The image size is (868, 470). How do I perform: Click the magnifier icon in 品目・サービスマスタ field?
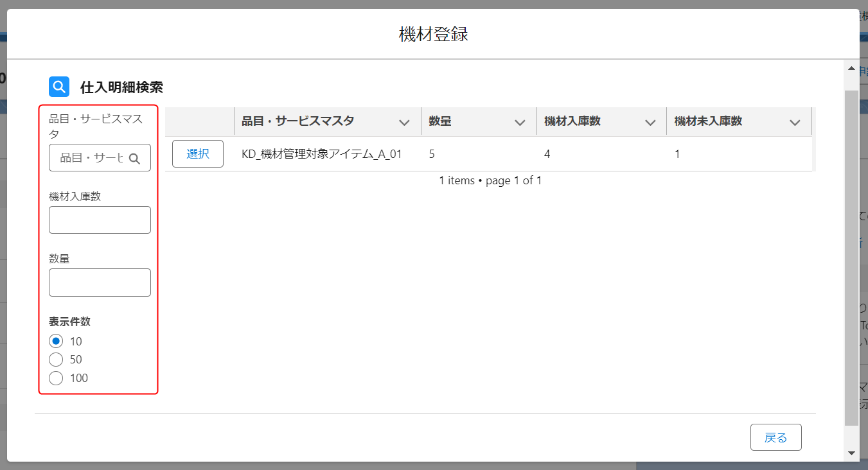coord(134,159)
